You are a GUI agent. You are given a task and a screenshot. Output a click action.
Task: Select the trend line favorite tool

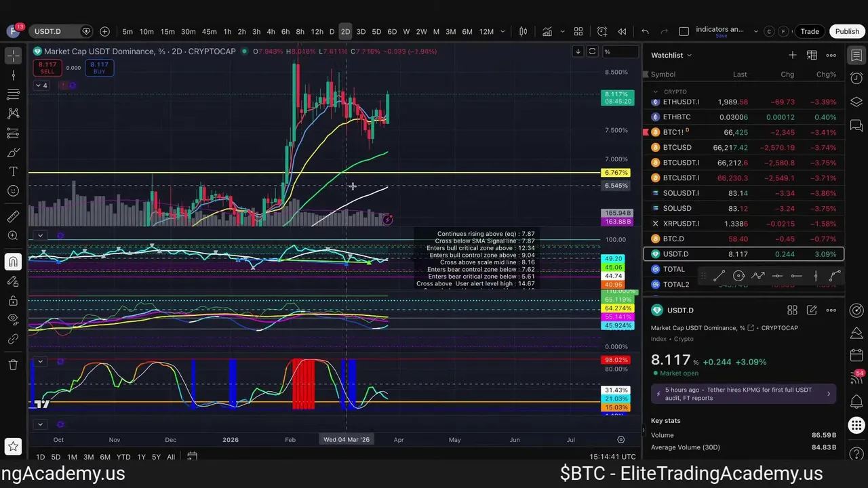click(x=719, y=275)
